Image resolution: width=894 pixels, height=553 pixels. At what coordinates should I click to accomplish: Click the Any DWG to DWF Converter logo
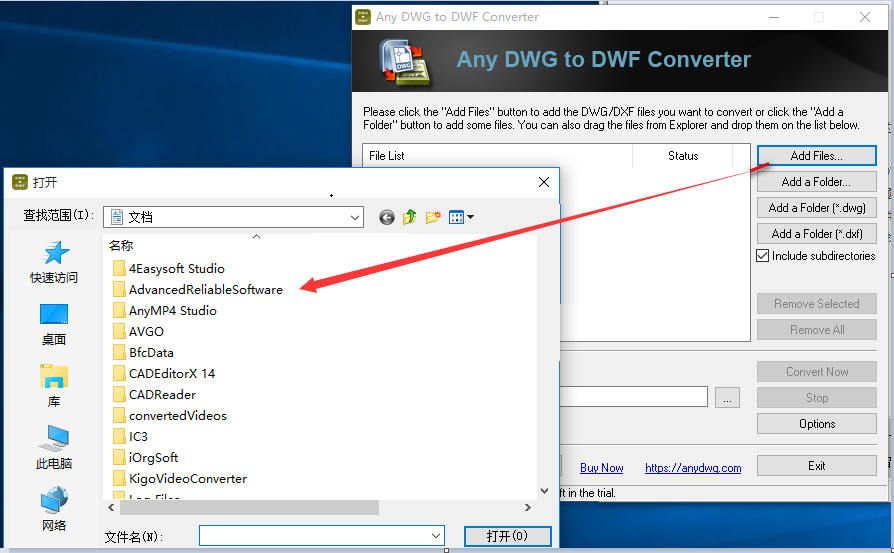[x=406, y=62]
